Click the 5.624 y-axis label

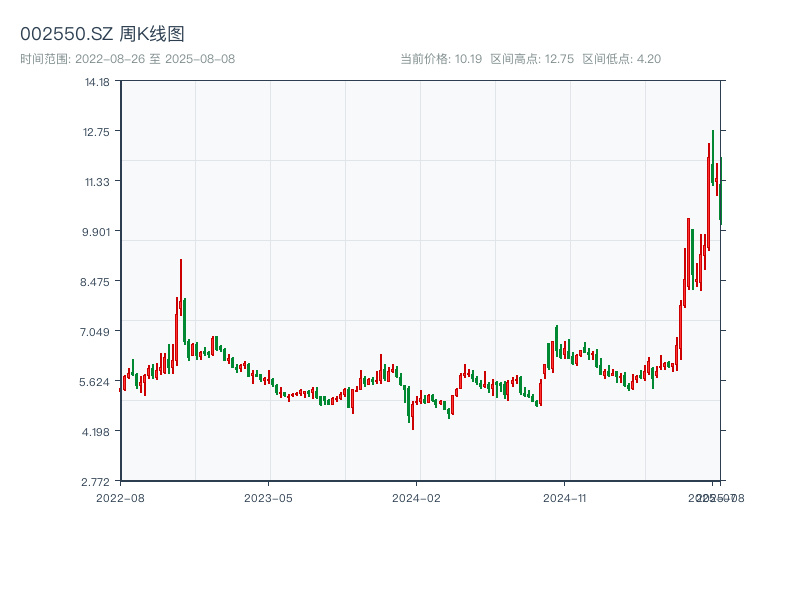[x=97, y=382]
